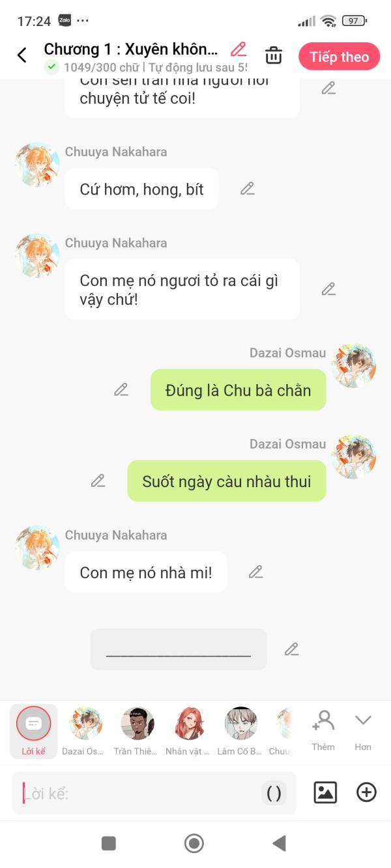The image size is (391, 868).
Task: Edit message "Đúng là Chu bà chằn"
Action: (x=121, y=389)
